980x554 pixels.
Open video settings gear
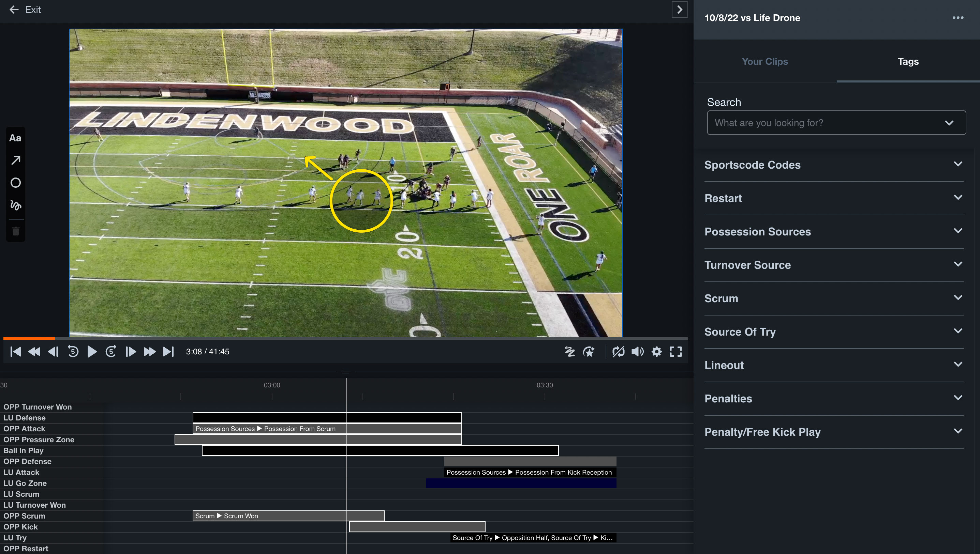click(x=656, y=351)
